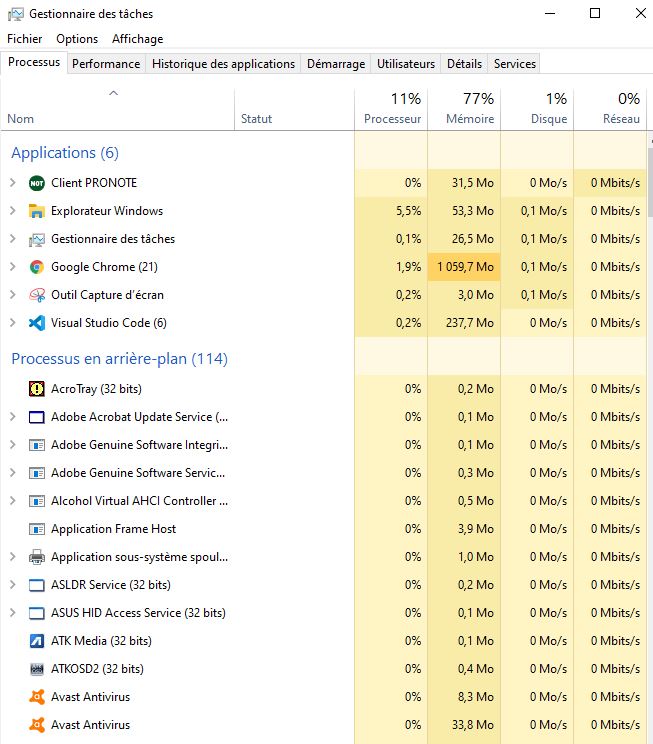The height and width of the screenshot is (744, 653).
Task: Expand Google Chrome (21) processes
Action: pyautogui.click(x=13, y=267)
